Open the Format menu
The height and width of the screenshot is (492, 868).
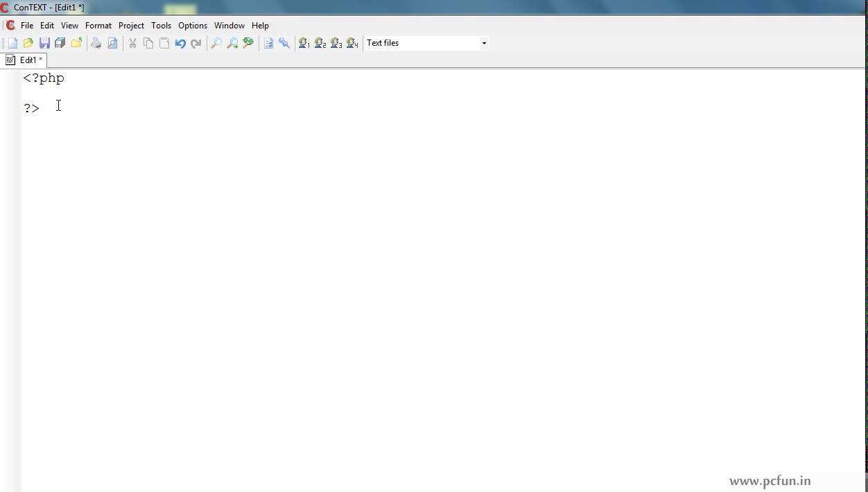[98, 26]
